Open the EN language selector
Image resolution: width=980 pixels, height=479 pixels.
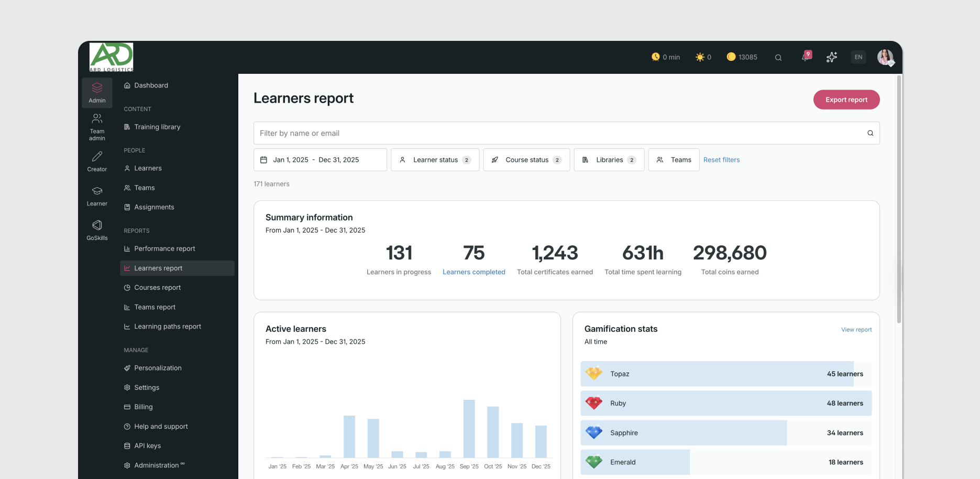click(x=858, y=57)
